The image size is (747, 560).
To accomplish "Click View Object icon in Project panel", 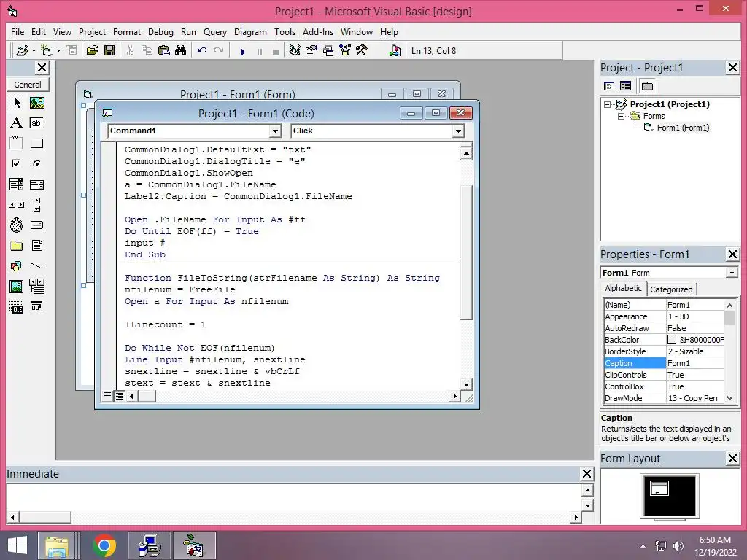I will click(x=625, y=86).
